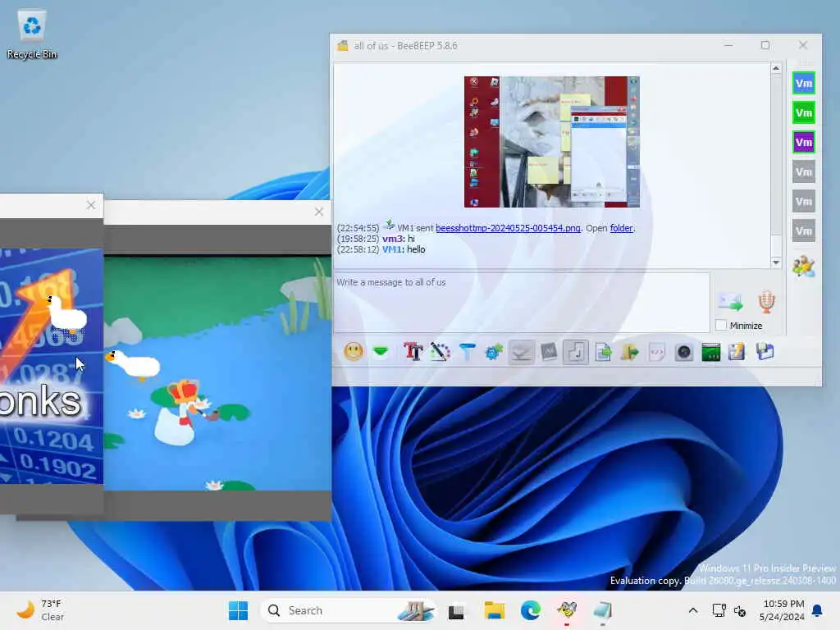Toggle the music-note beep sound button
Viewport: 840px width, 630px height.
click(576, 352)
